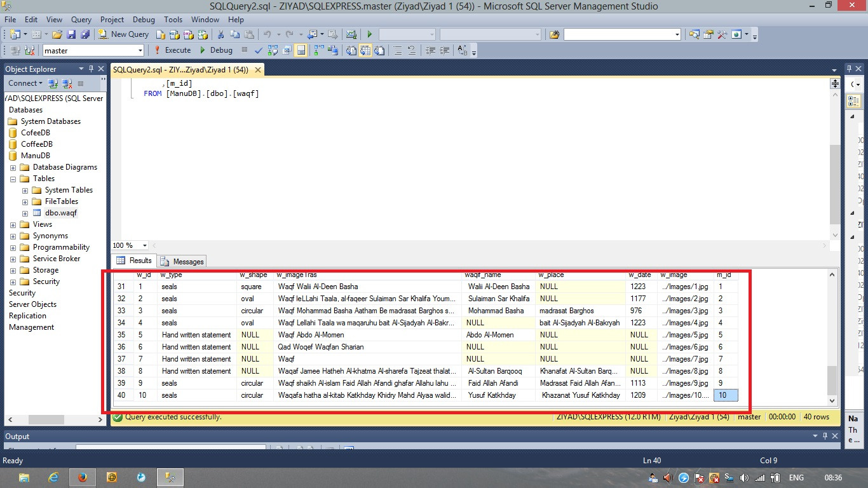Toggle Results to Text output mode
This screenshot has height=488, width=868.
coord(353,50)
